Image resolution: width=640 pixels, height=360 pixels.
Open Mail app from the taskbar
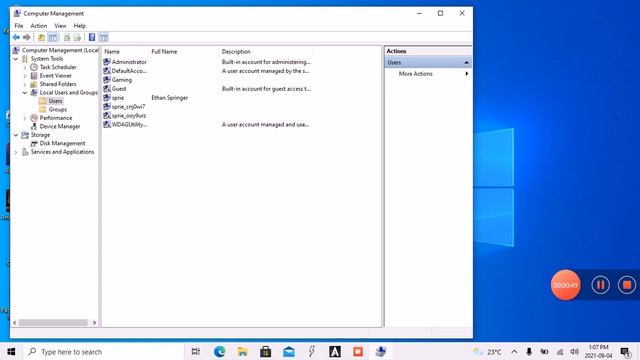(289, 351)
